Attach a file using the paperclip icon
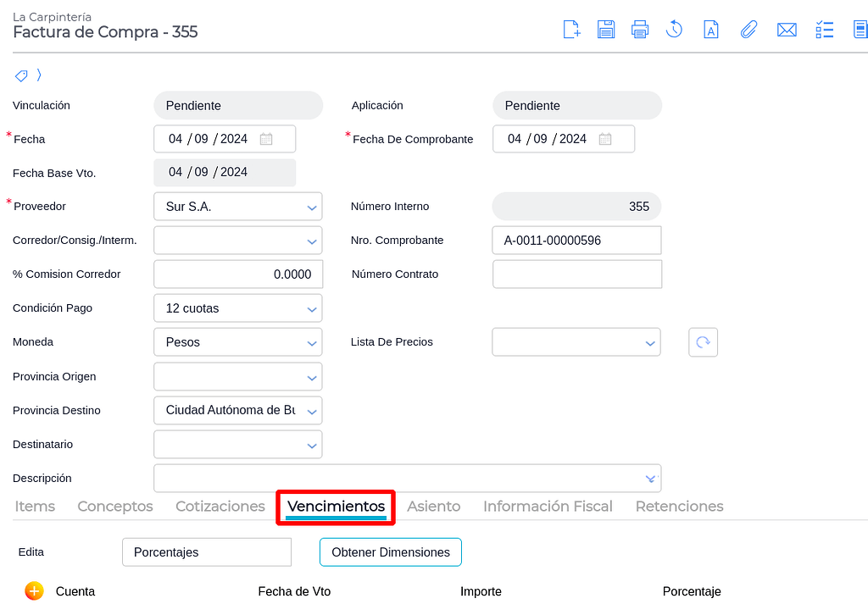This screenshot has height=604, width=868. pos(748,29)
